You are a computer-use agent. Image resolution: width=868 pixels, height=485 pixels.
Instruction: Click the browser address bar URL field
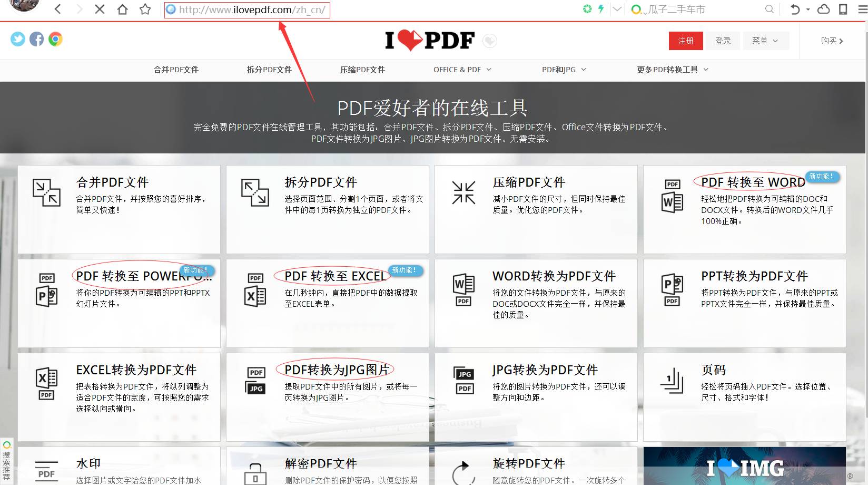click(247, 9)
